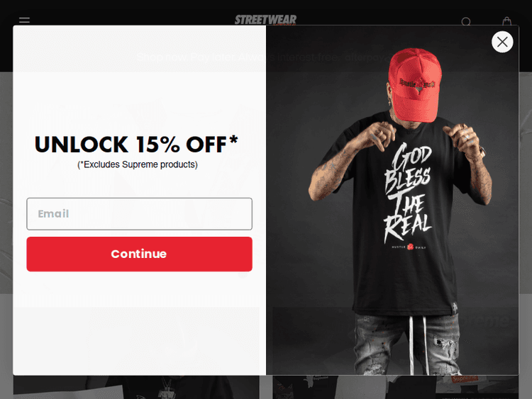Open the hamburger navigation menu
This screenshot has height=399, width=532.
point(25,21)
